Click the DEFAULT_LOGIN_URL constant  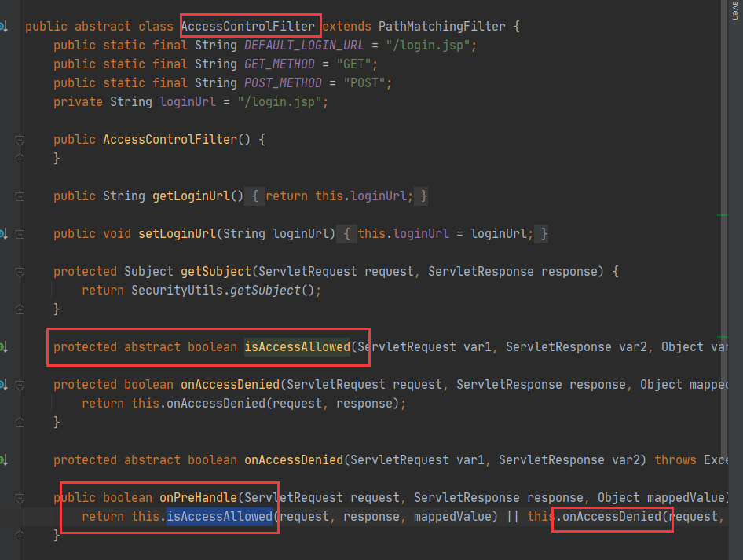coord(304,46)
